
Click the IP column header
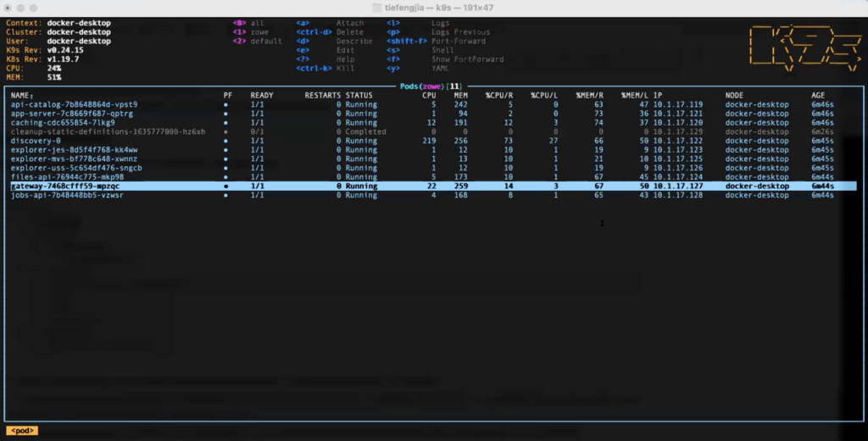(x=658, y=95)
